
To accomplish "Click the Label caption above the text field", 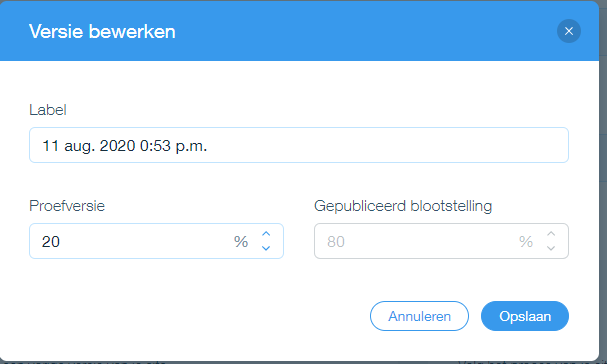I will 48,110.
